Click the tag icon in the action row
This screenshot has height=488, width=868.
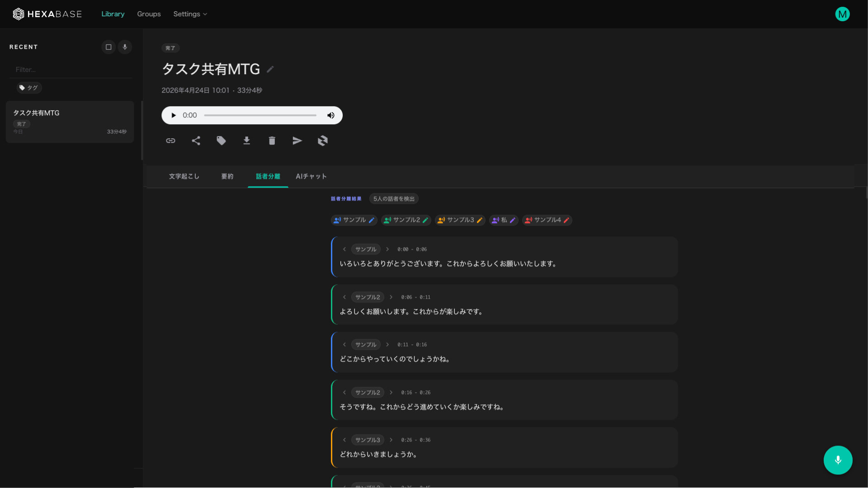click(221, 141)
